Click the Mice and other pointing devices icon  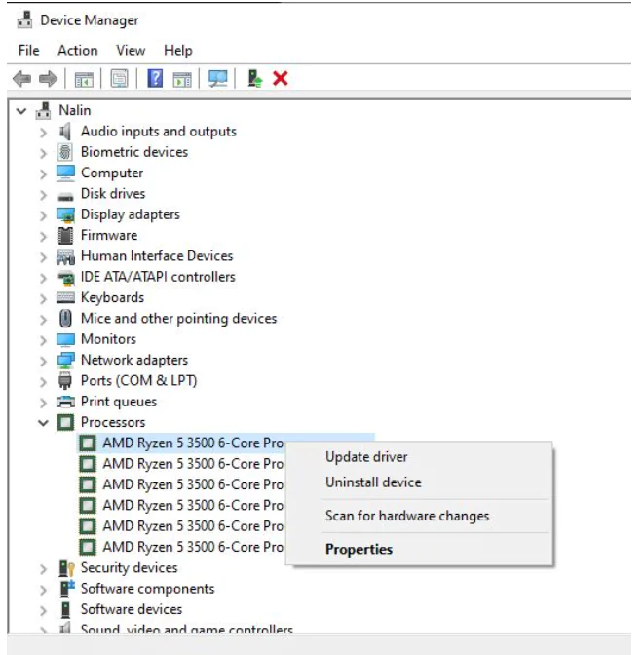pyautogui.click(x=65, y=319)
